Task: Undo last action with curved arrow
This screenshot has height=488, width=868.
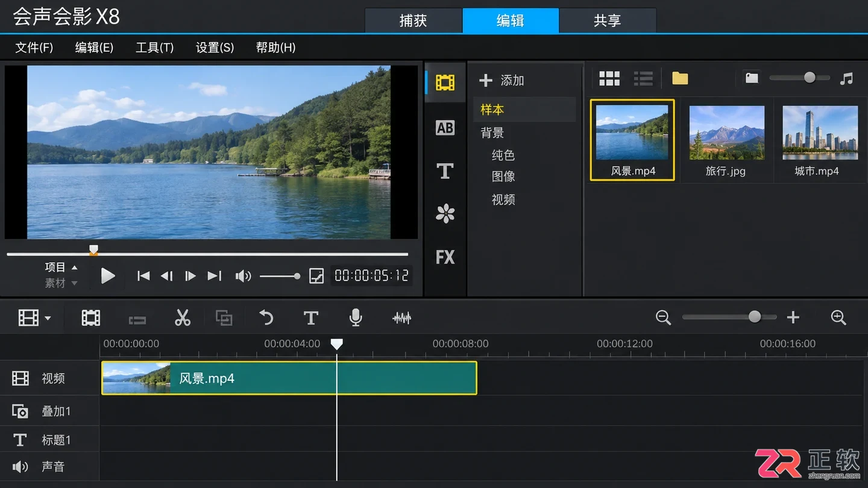Action: (266, 318)
